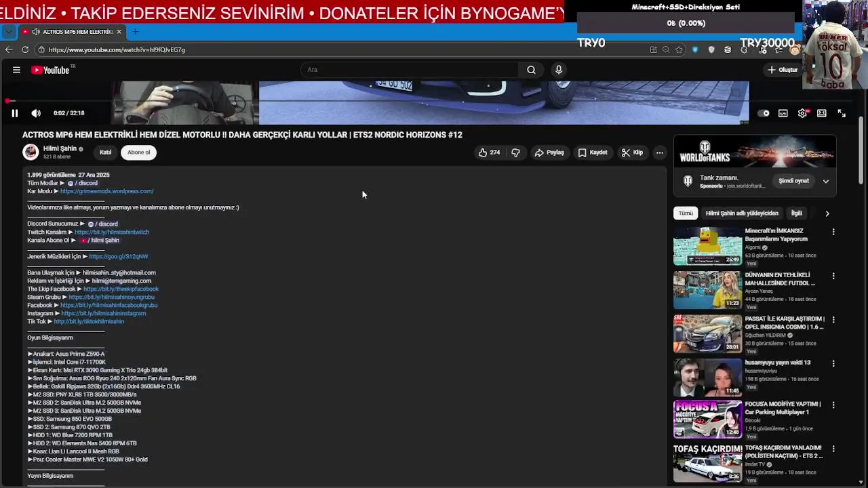Image resolution: width=868 pixels, height=488 pixels.
Task: Click the Katıl join button
Action: 105,152
